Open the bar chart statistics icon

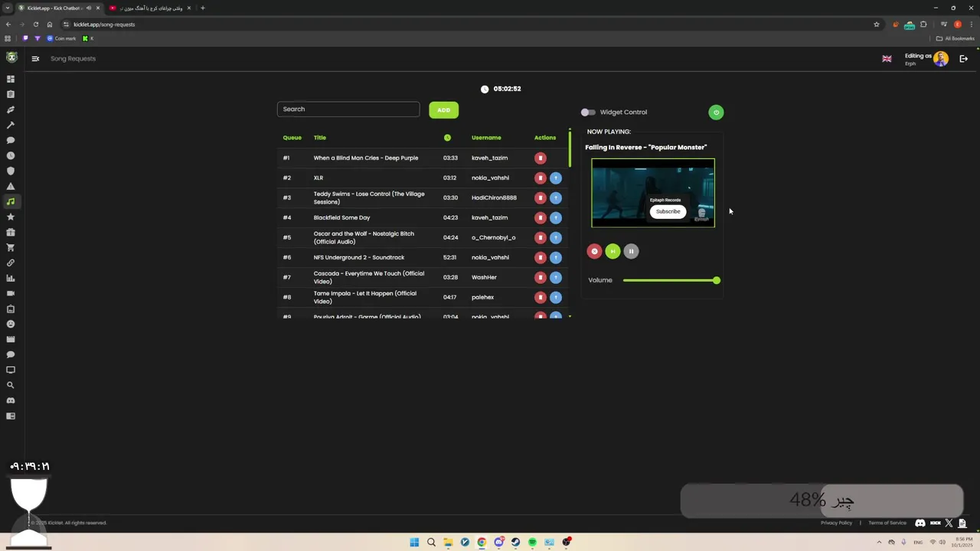click(x=11, y=278)
